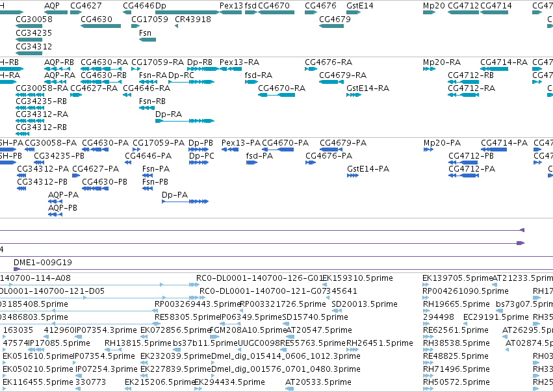The image size is (553, 392).
Task: Select the Fsn-RB transcript label
Action: tap(152, 101)
